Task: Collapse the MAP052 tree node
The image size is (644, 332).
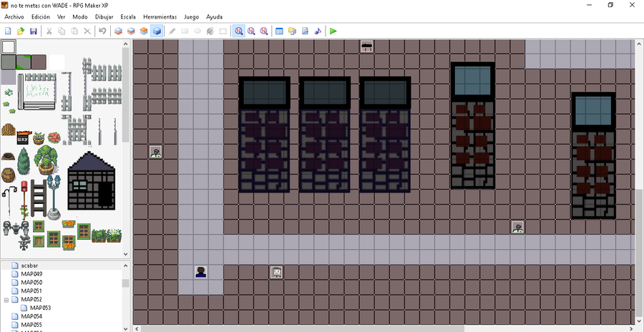Action: pos(6,300)
